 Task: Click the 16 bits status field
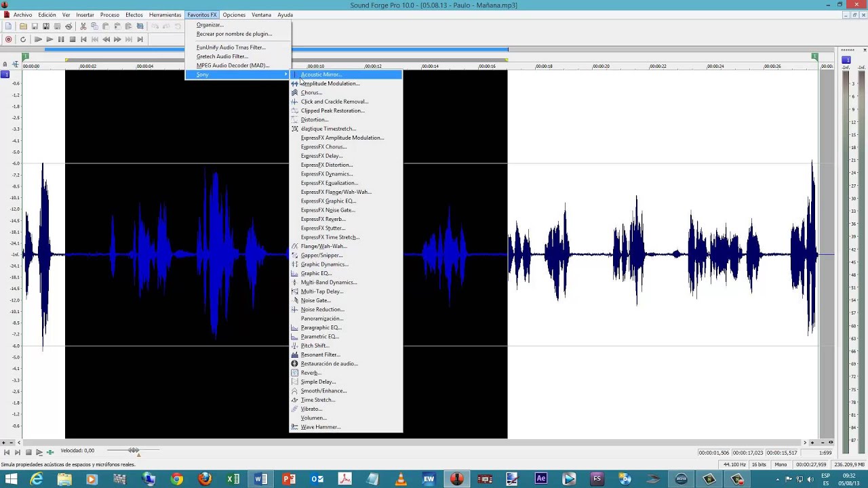(x=759, y=465)
